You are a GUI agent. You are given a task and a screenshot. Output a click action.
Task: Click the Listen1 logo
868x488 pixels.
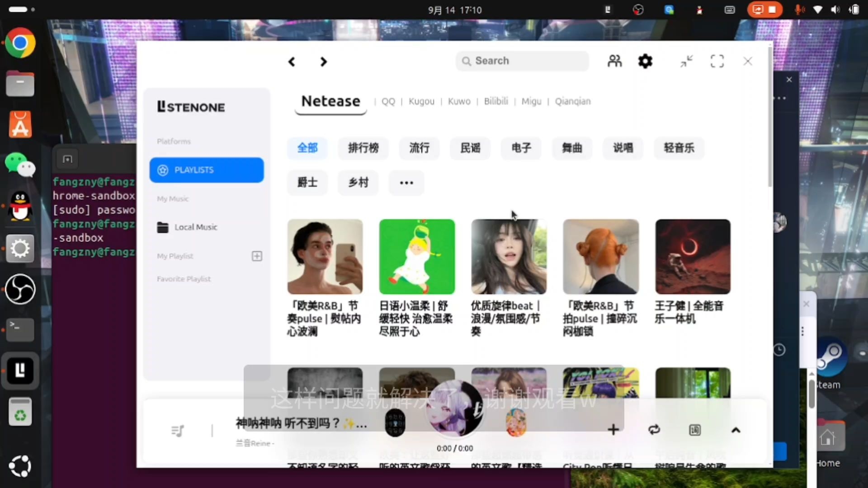point(191,107)
